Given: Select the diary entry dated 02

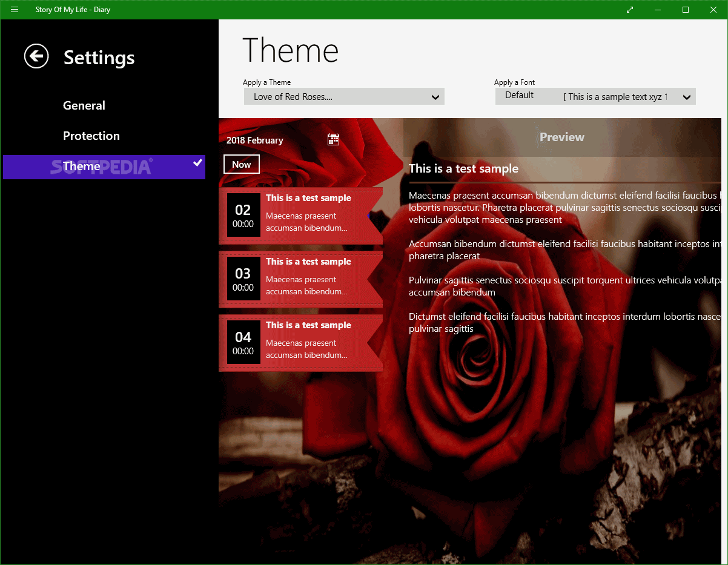Looking at the screenshot, I should click(300, 216).
